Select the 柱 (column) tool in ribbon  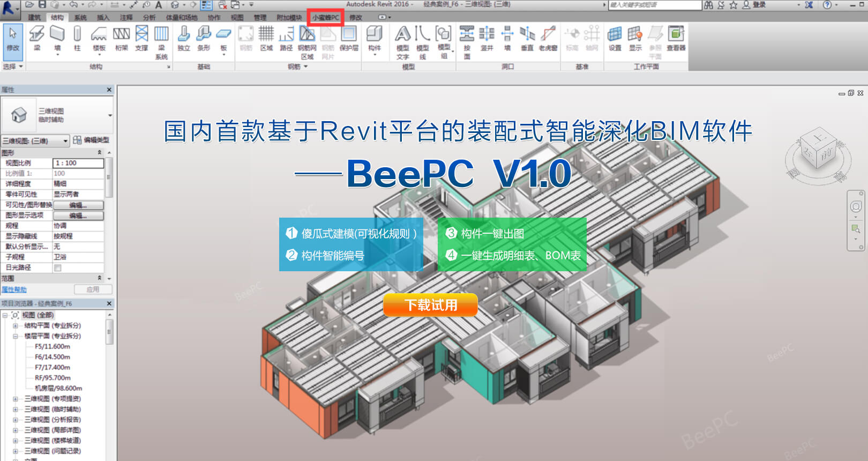[x=77, y=39]
